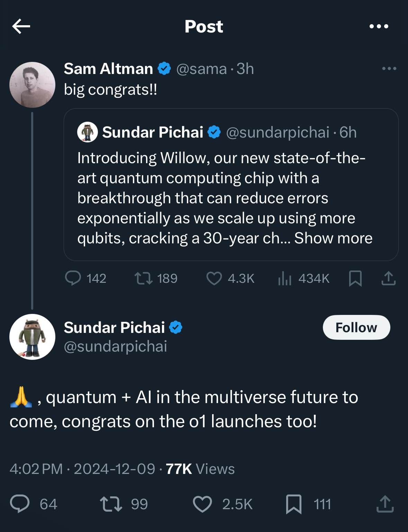Viewport: 408px width, 532px height.
Task: Go back using the arrow icon
Action: point(21,26)
